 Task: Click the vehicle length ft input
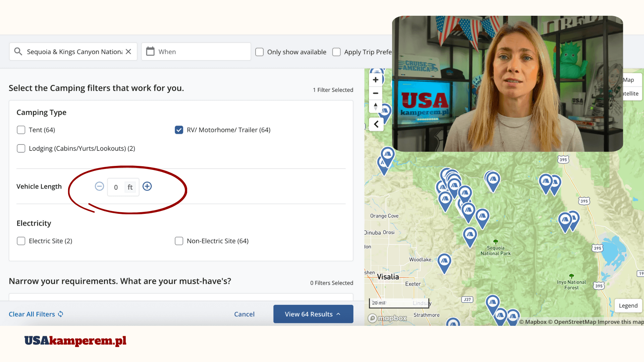point(116,187)
